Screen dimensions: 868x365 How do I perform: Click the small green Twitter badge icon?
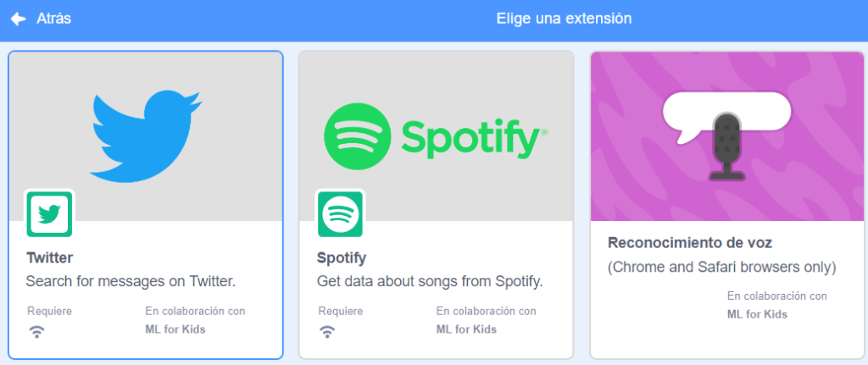pyautogui.click(x=49, y=213)
